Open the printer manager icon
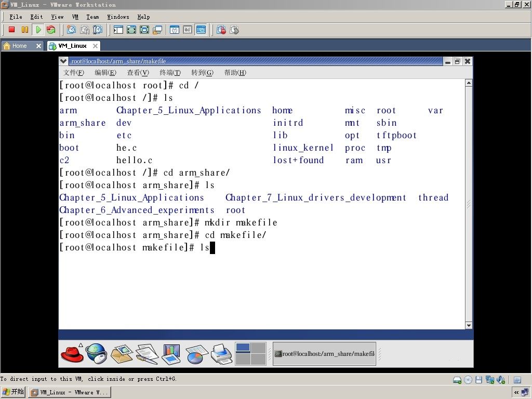 click(x=221, y=354)
